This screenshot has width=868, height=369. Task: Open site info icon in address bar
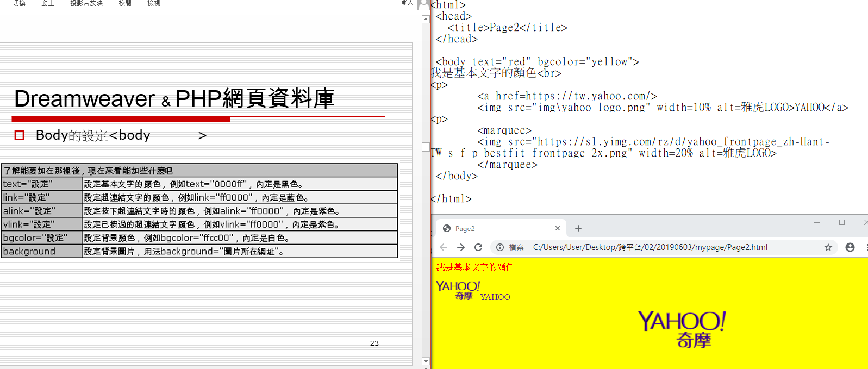tap(500, 247)
